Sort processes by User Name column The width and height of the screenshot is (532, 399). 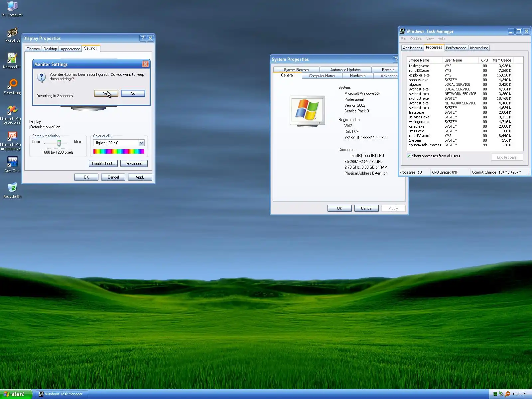click(x=461, y=60)
